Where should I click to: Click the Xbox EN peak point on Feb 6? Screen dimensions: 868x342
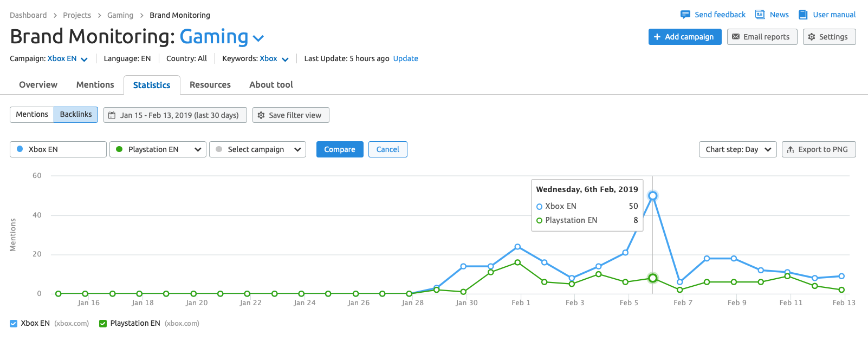coord(653,196)
